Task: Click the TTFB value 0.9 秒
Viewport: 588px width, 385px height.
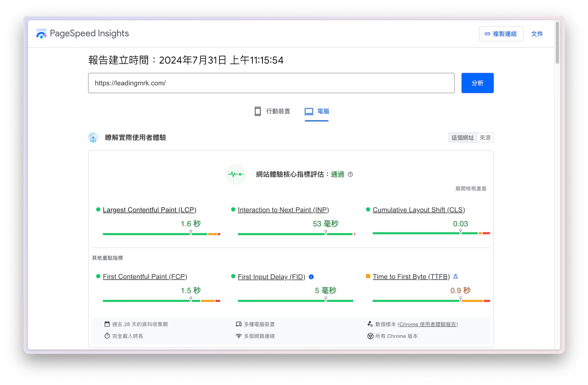Action: click(x=460, y=290)
